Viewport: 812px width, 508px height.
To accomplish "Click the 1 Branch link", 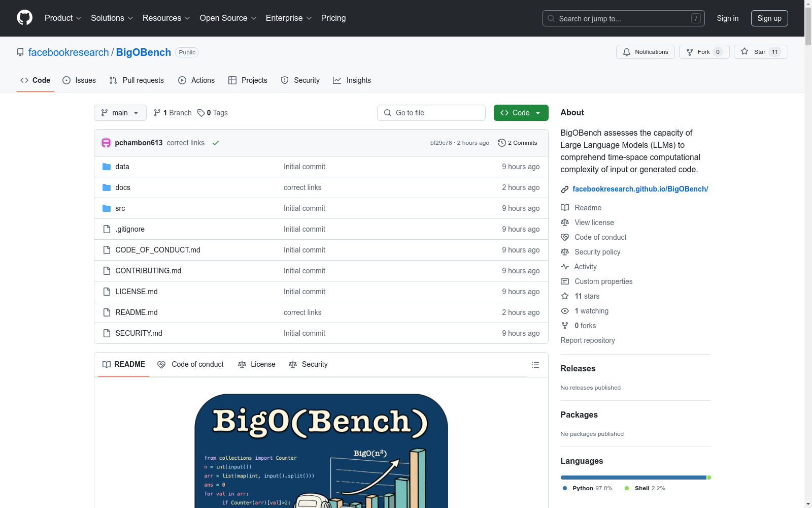I will [173, 113].
